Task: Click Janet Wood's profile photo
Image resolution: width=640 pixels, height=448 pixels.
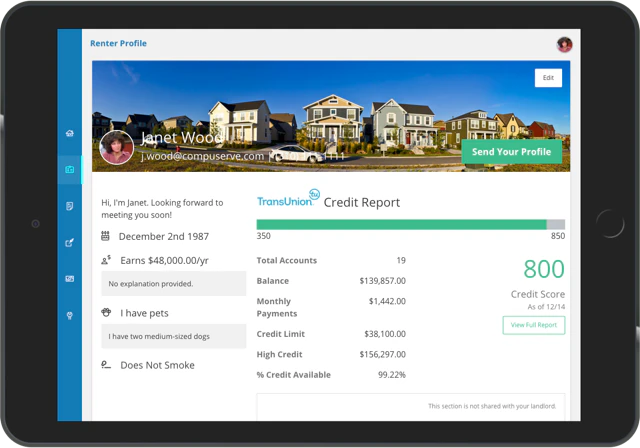Action: 117,148
